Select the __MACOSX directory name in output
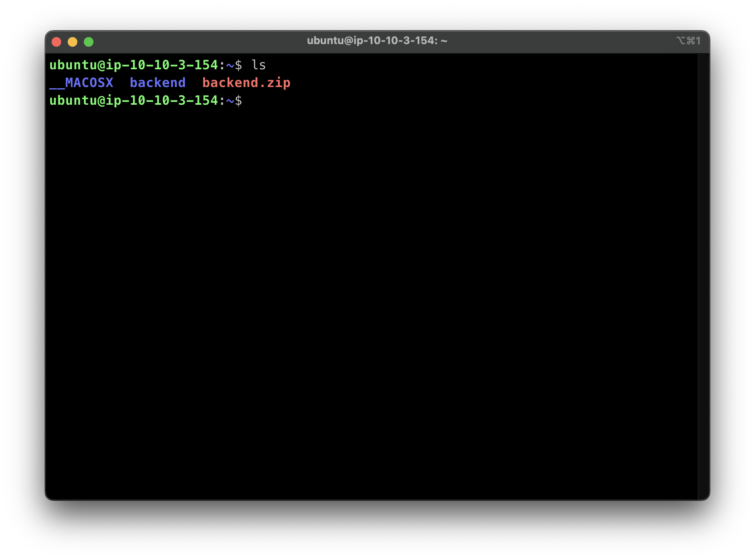 pyautogui.click(x=81, y=83)
